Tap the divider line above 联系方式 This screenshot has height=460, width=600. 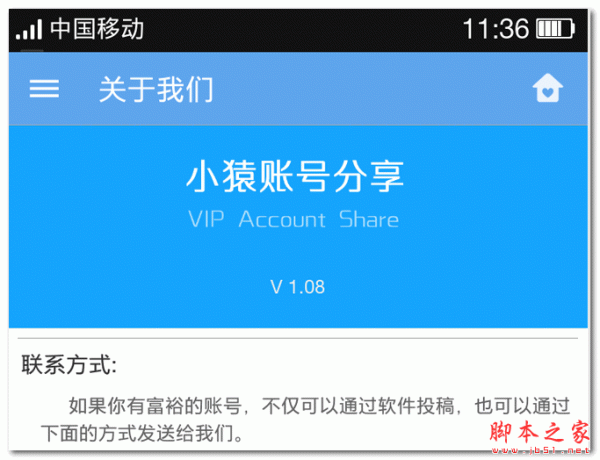[298, 338]
